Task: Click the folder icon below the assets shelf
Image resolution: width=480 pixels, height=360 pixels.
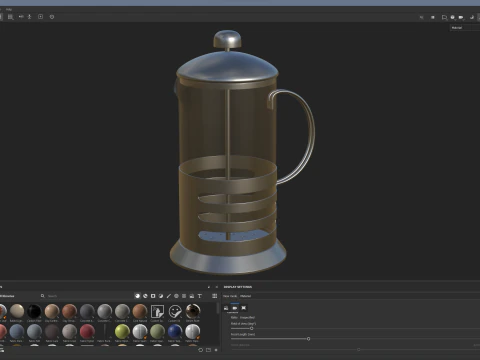Action: click(x=208, y=350)
